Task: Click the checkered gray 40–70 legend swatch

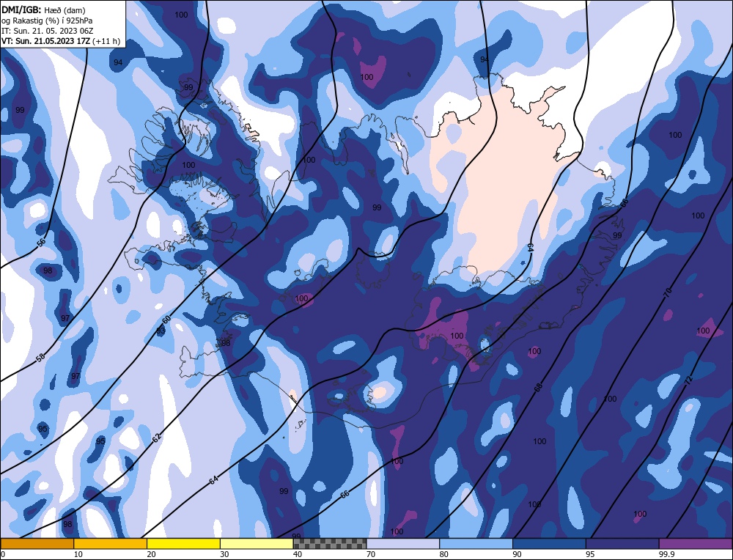Action: click(330, 543)
